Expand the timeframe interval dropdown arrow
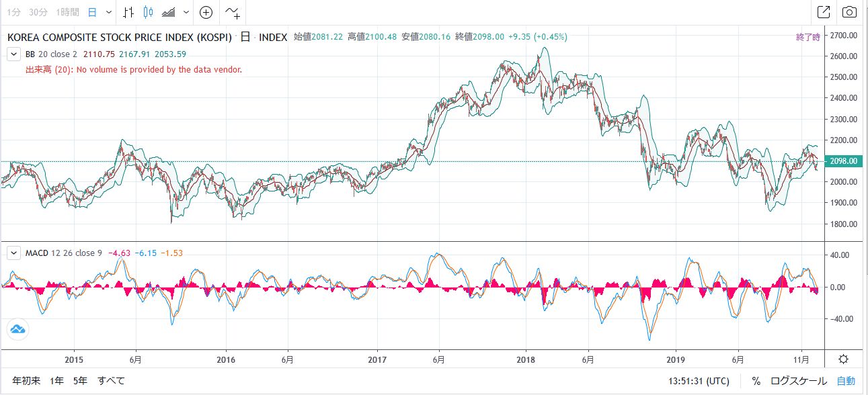Image resolution: width=868 pixels, height=395 pixels. tap(109, 12)
